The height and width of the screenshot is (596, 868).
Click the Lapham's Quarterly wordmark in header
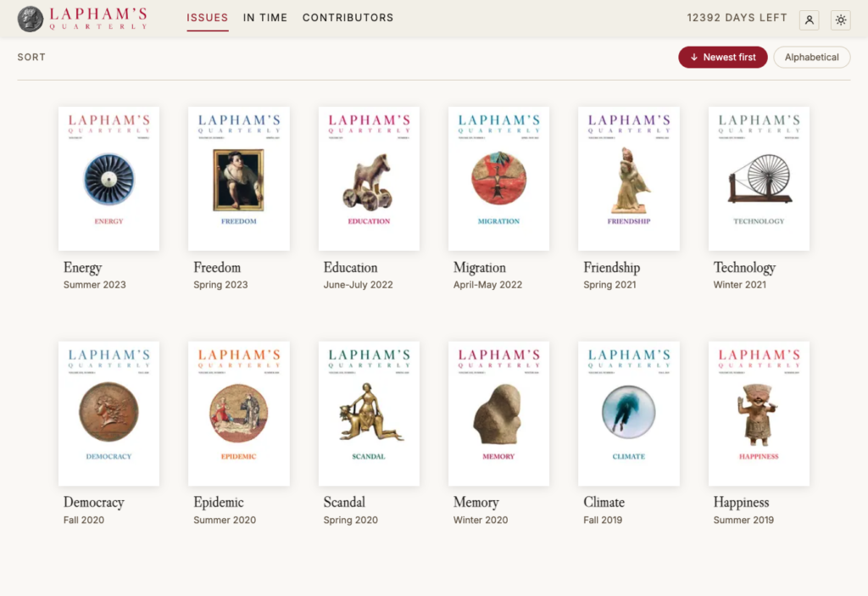coord(98,19)
